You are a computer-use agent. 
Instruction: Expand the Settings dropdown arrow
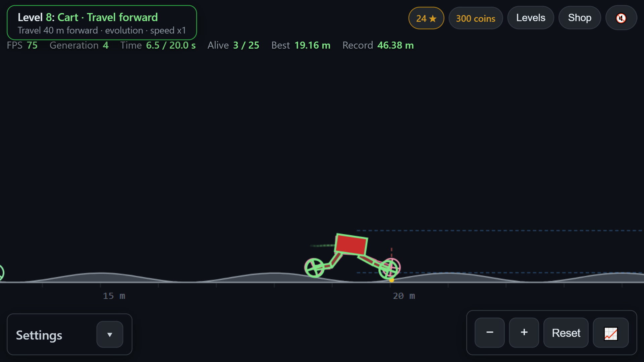[110, 335]
